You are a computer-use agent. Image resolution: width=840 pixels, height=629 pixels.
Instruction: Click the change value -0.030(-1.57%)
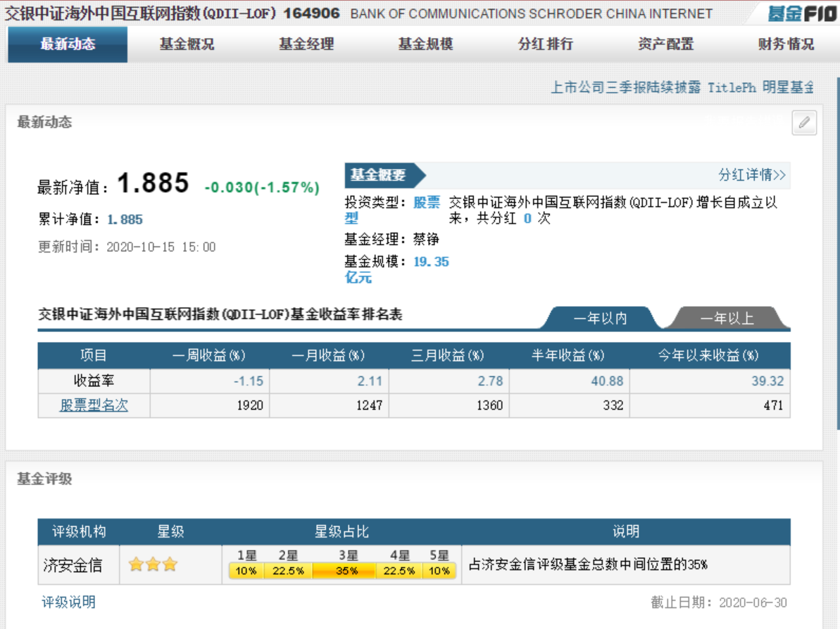click(262, 187)
